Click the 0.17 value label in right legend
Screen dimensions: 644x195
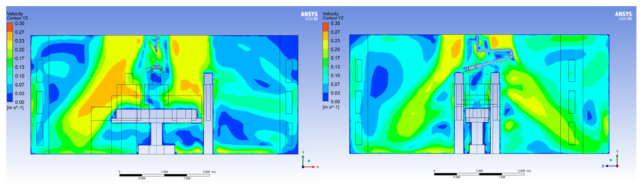[x=335, y=58]
